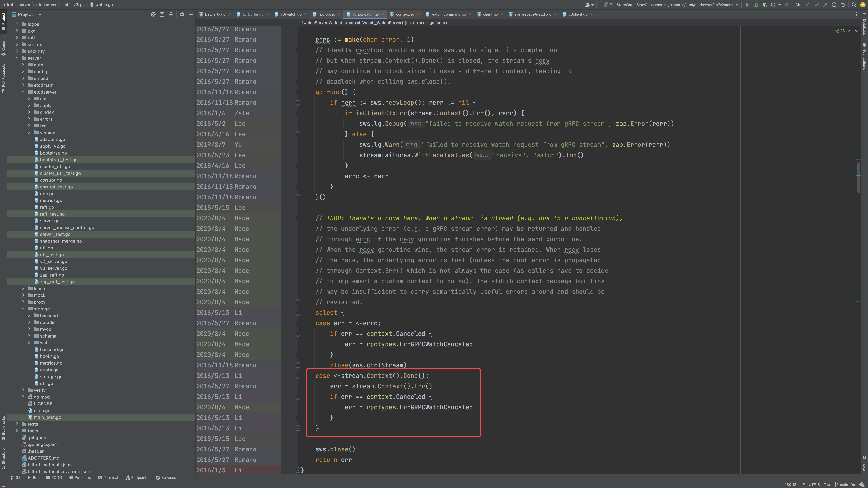Click the stop execution square icon
The image size is (868, 488).
[786, 5]
